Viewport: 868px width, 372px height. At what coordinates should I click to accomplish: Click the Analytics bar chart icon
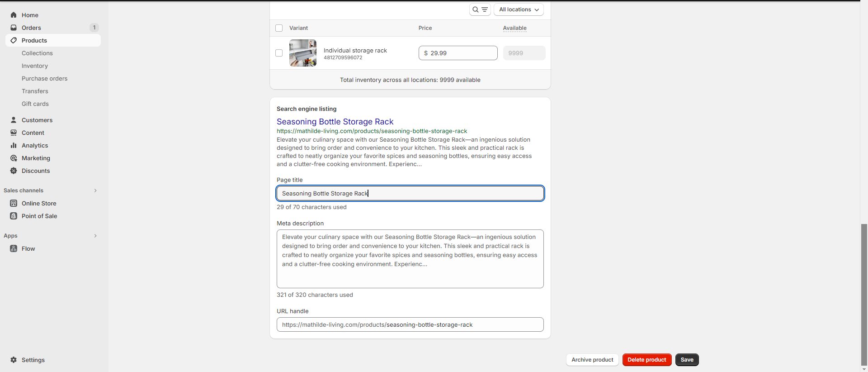click(14, 145)
